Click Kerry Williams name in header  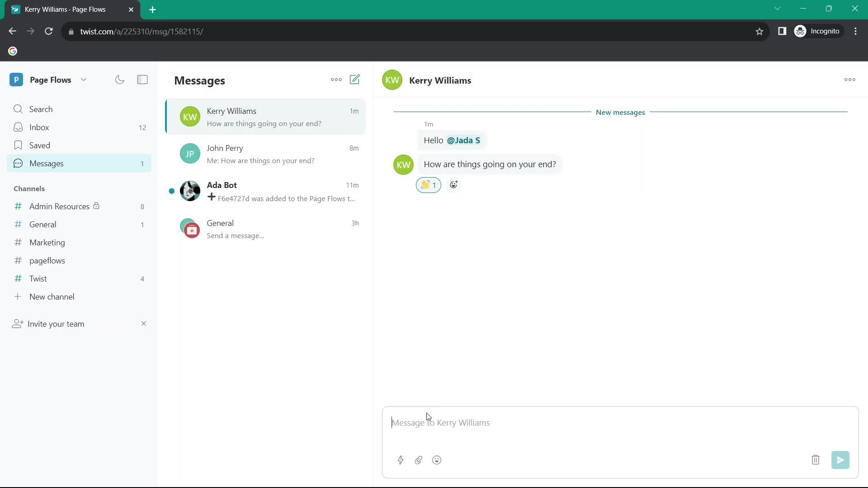440,80
